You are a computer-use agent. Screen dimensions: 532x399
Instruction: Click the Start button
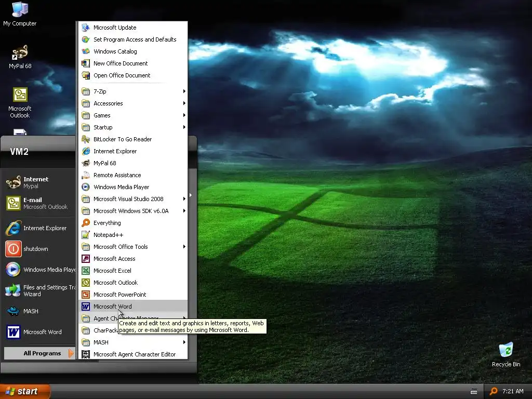(x=25, y=391)
